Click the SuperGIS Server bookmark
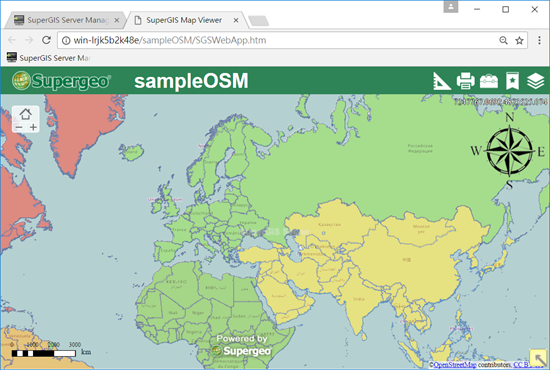The image size is (550, 370). tap(49, 58)
